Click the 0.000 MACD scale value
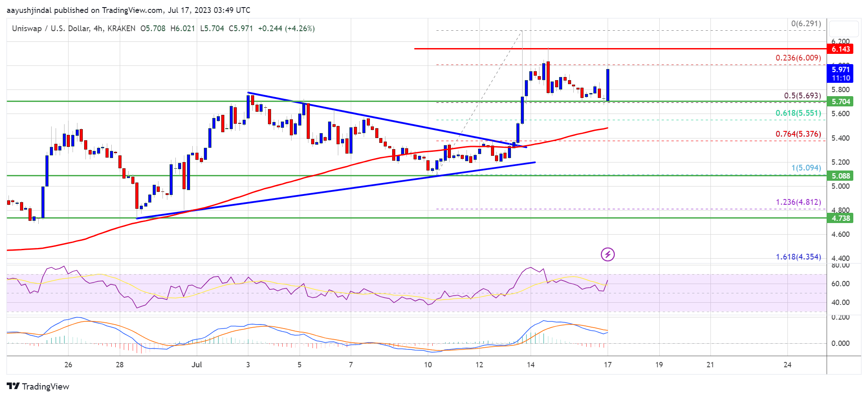This screenshot has width=868, height=398. 840,343
